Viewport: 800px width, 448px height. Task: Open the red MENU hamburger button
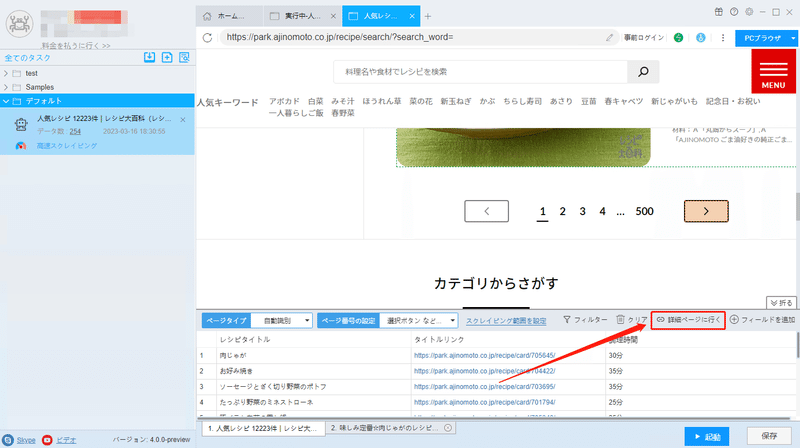click(x=773, y=71)
